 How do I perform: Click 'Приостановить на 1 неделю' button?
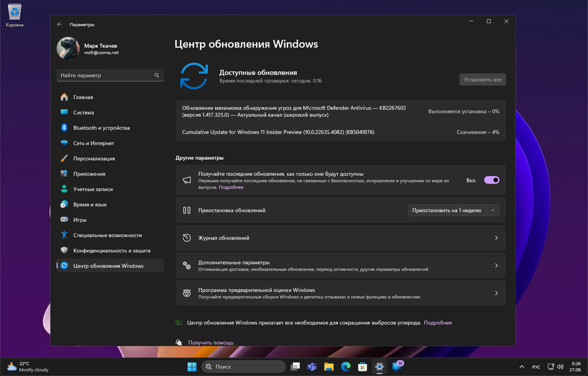[446, 210]
